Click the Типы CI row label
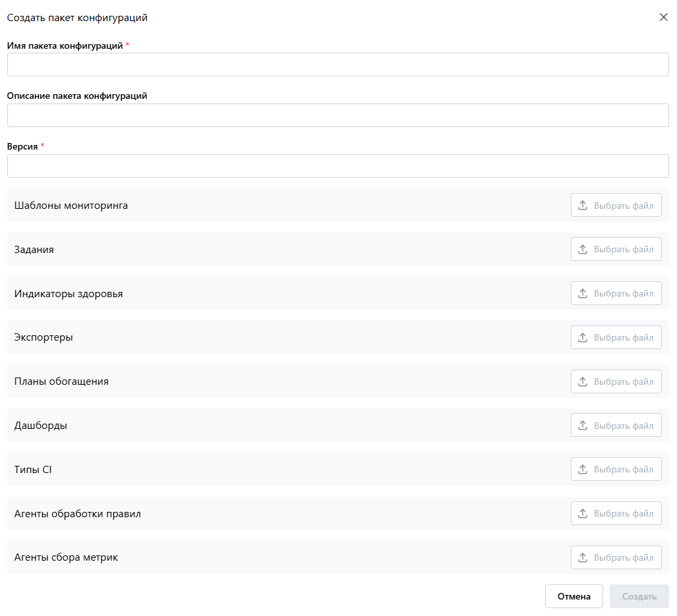The width and height of the screenshot is (677, 616). pos(33,470)
